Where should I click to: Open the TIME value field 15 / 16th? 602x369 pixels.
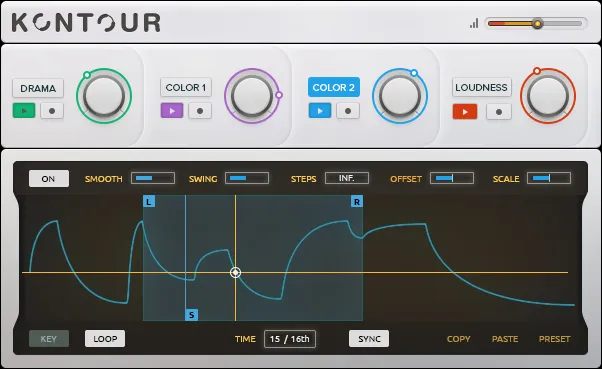click(x=290, y=339)
